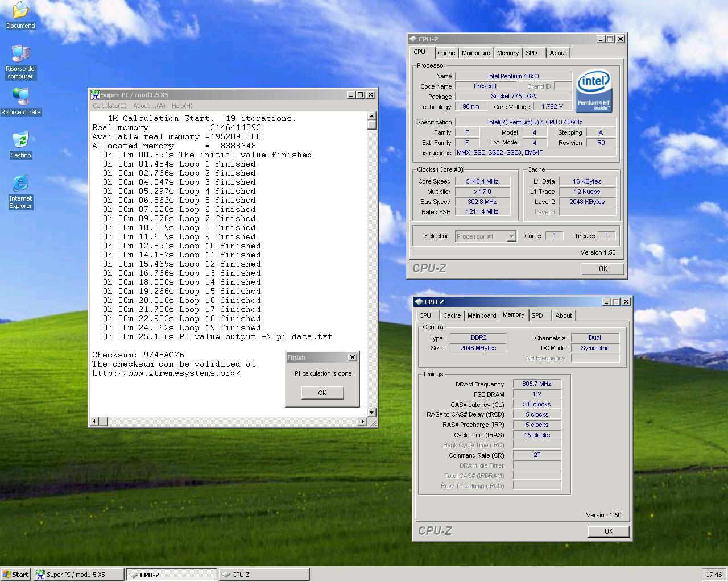This screenshot has width=728, height=582.
Task: Switch to Memory tab in upper CPU-Z
Action: [508, 53]
